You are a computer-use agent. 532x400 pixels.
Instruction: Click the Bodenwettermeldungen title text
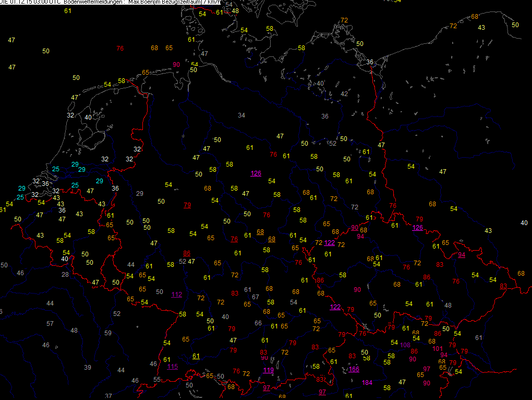[x=94, y=2]
